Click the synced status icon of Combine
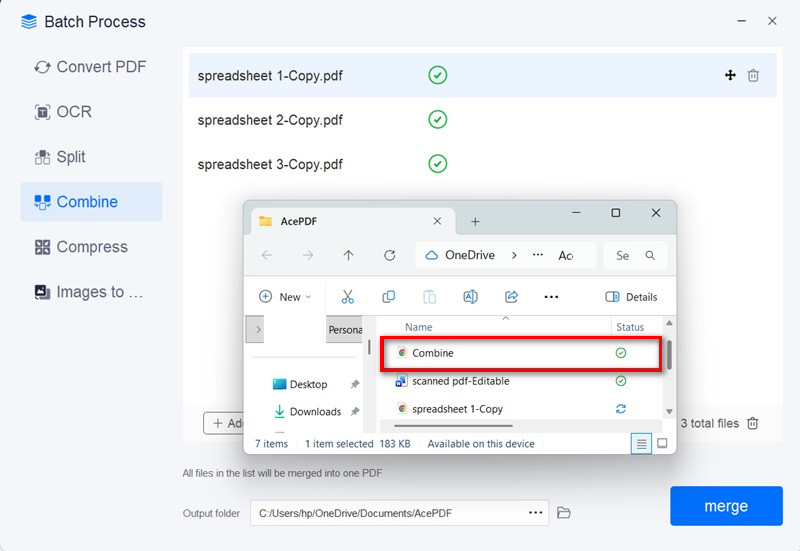The width and height of the screenshot is (800, 551). [x=621, y=353]
